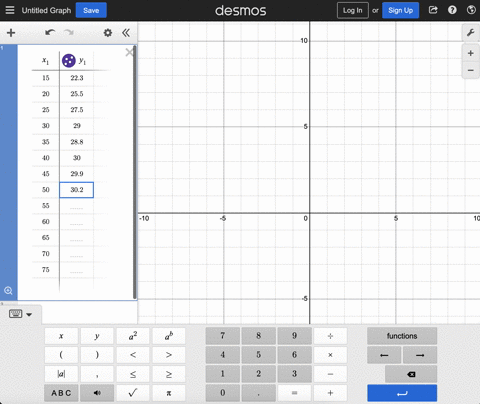Zoom in on the graph
Screen dimensions: 480x404
pos(470,53)
